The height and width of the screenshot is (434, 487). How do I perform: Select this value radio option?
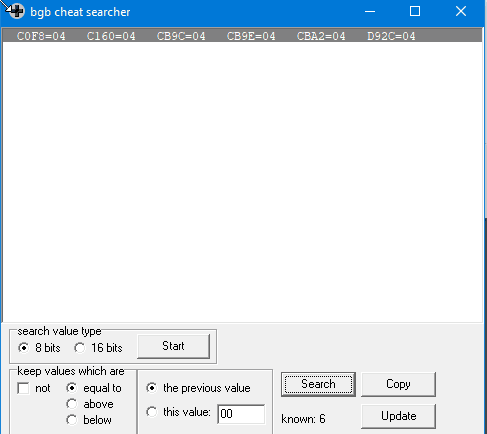point(152,412)
